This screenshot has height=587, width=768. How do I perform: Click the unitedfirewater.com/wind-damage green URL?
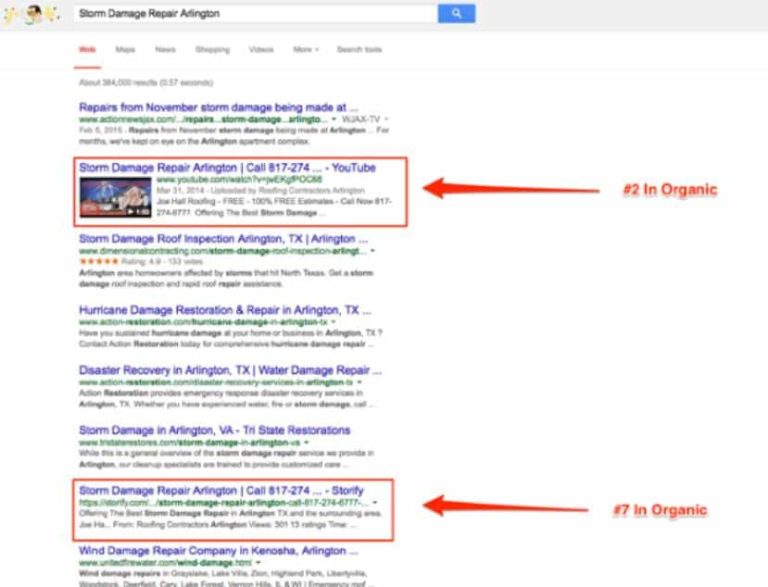click(x=165, y=563)
